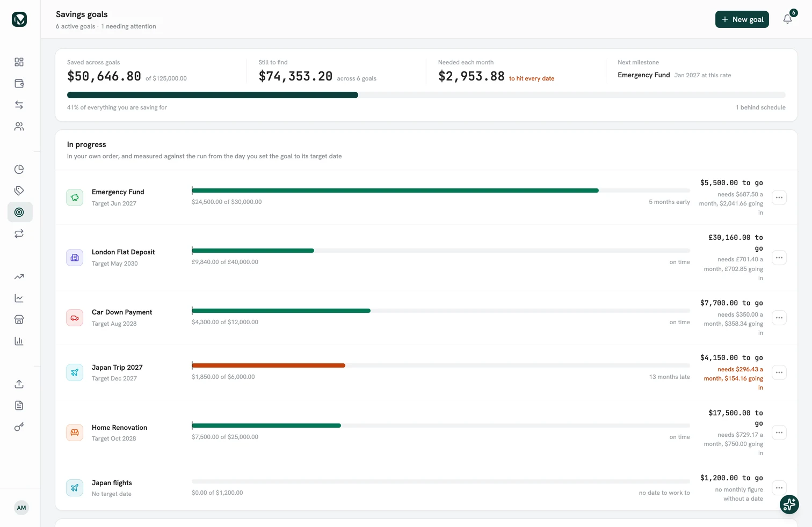Open more options for Emergency Fund

779,197
